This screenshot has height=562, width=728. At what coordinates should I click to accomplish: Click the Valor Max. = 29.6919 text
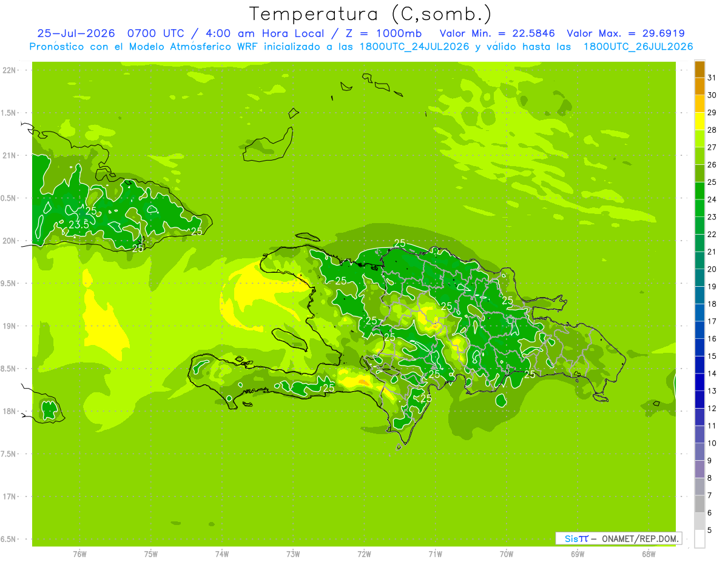click(x=625, y=33)
